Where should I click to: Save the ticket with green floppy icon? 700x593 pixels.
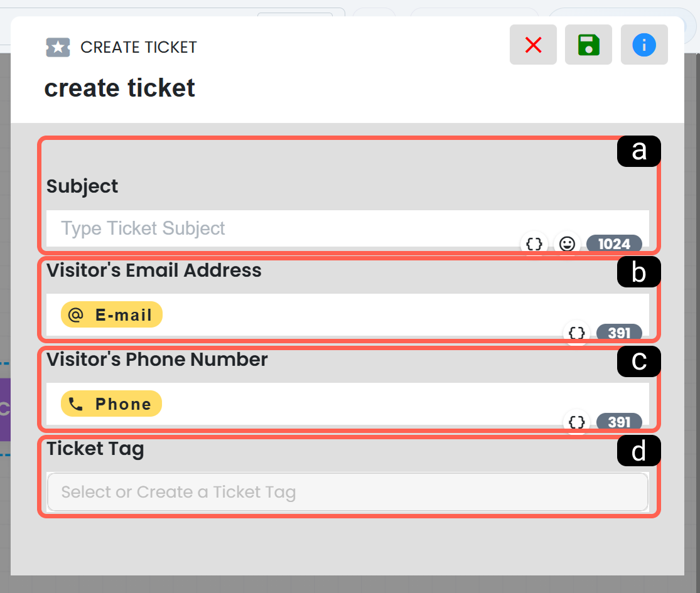pos(588,45)
